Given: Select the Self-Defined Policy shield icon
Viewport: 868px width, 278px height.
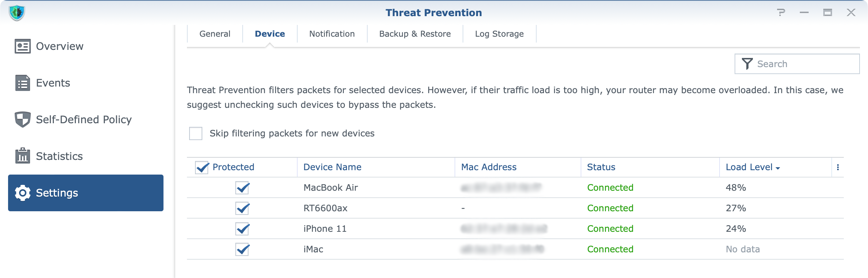Looking at the screenshot, I should coord(23,120).
